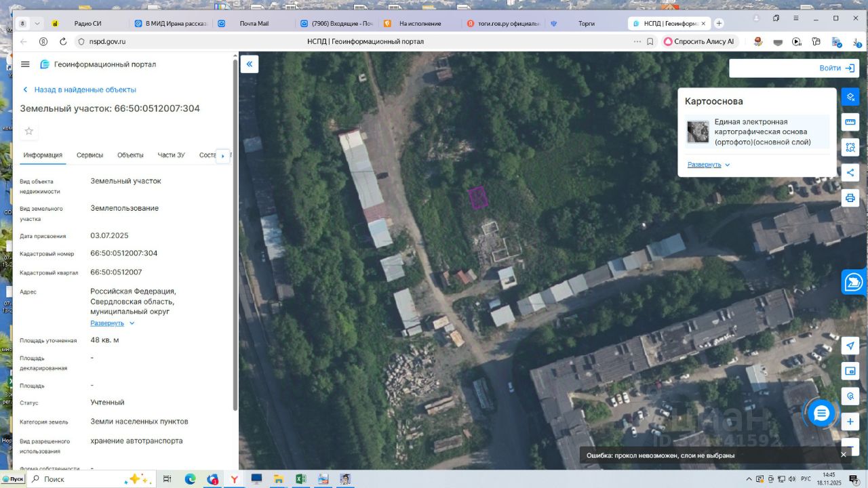Expand the Картооснова panel with Развернуть
Viewport: 868px width, 488px height.
(709, 165)
